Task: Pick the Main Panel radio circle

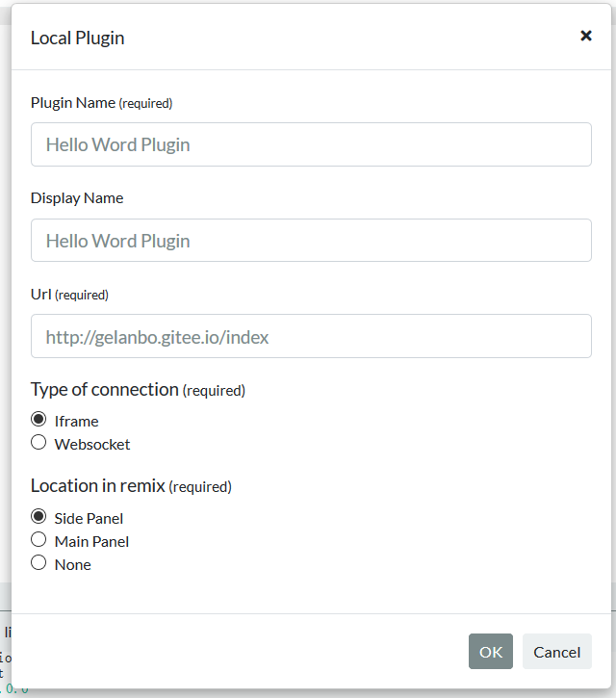Action: (x=38, y=540)
